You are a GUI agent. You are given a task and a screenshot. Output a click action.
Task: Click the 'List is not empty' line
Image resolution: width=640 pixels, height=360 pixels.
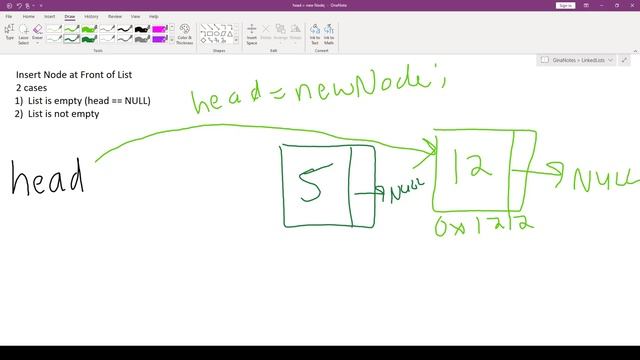click(x=64, y=114)
